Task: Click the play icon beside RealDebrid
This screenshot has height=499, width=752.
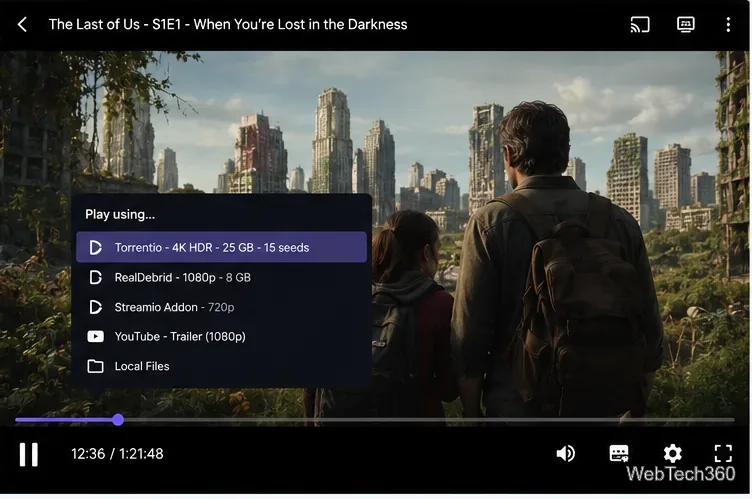Action: (x=95, y=277)
